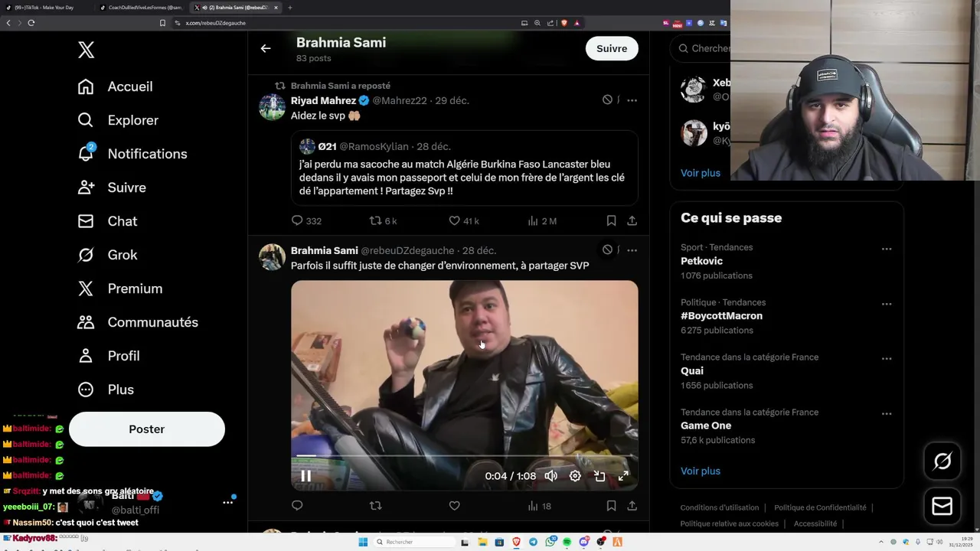This screenshot has width=980, height=551.
Task: View stats of video post (18)
Action: tap(539, 505)
